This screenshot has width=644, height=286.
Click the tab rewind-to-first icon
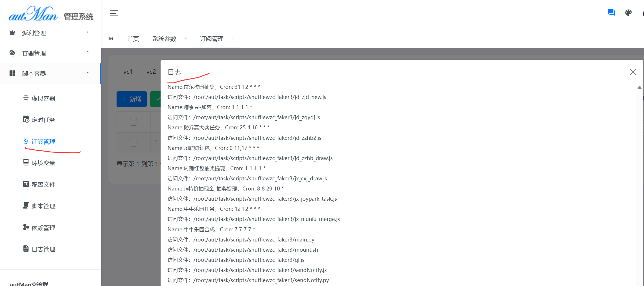111,39
